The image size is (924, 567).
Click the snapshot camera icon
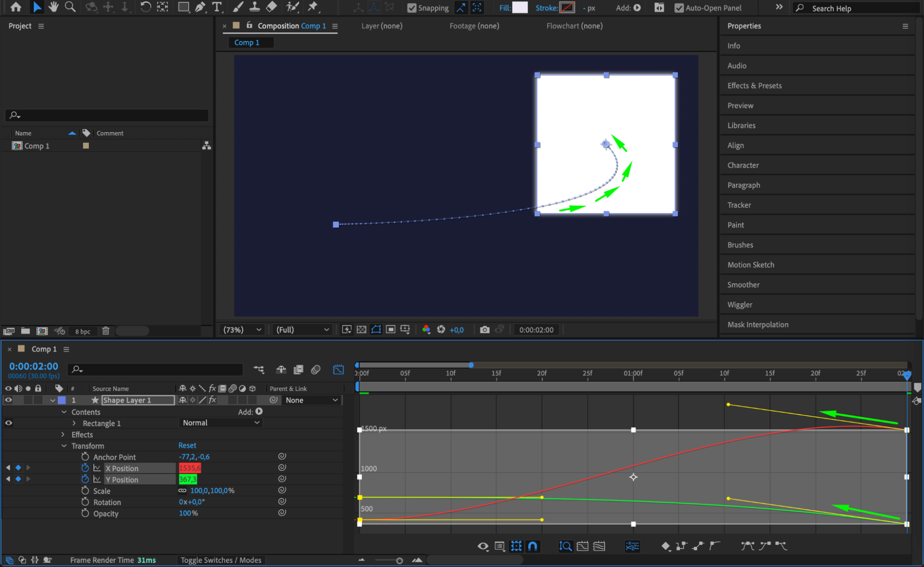[484, 330]
